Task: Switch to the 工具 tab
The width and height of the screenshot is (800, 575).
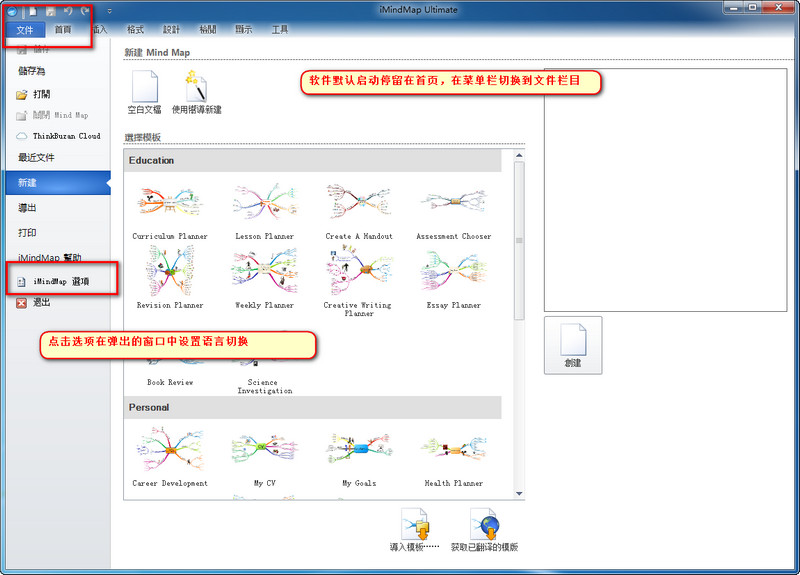Action: tap(280, 30)
